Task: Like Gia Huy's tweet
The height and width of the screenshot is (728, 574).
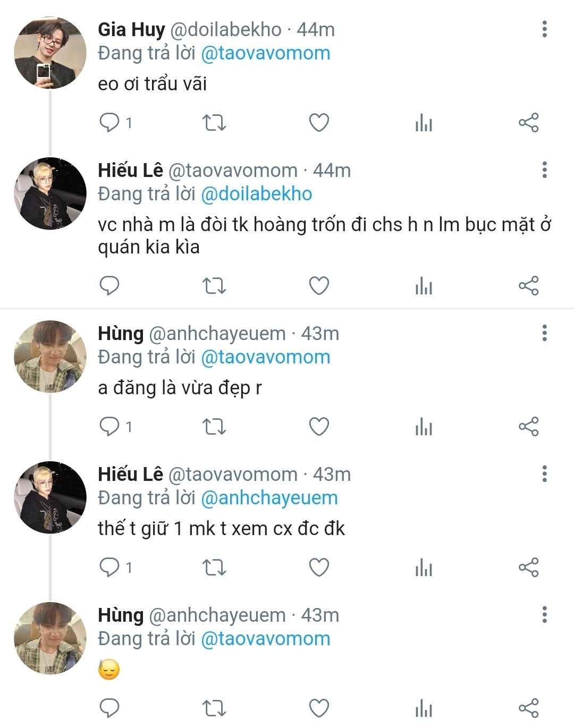Action: (319, 123)
